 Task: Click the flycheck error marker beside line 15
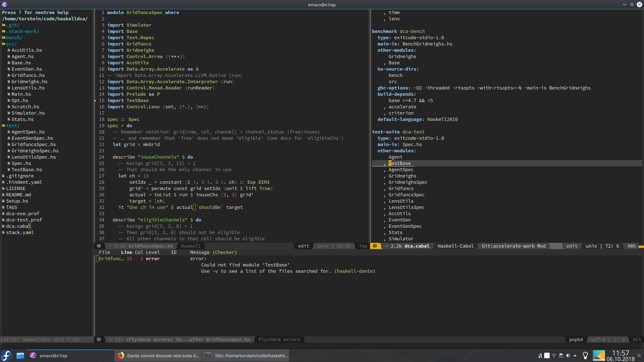click(95, 101)
